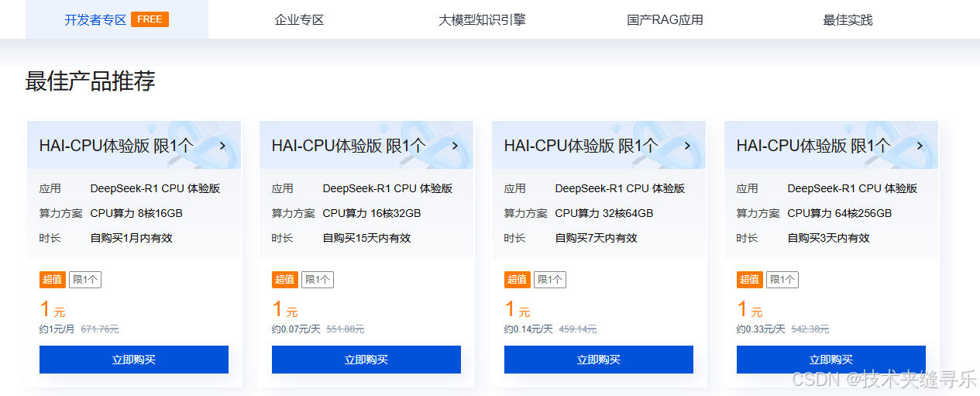Click the text CPU算力 16核32GB
This screenshot has width=980, height=396.
click(372, 213)
